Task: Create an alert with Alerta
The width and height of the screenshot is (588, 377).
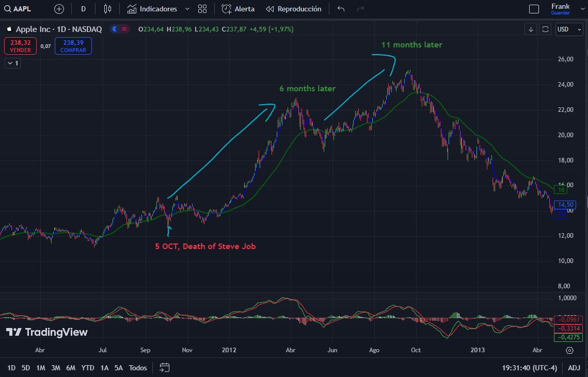Action: tap(238, 9)
